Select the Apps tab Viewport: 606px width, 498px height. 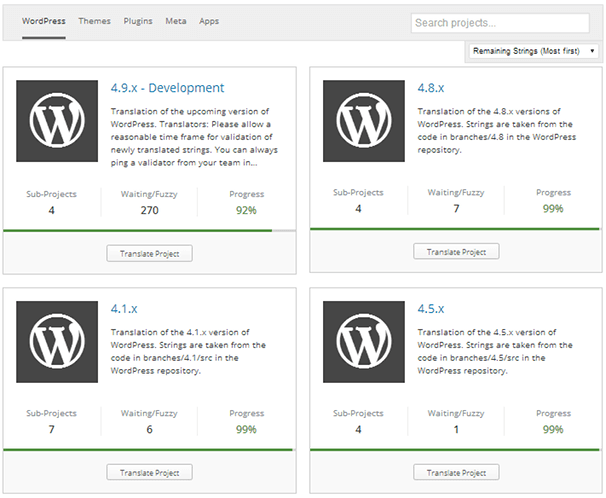point(209,21)
